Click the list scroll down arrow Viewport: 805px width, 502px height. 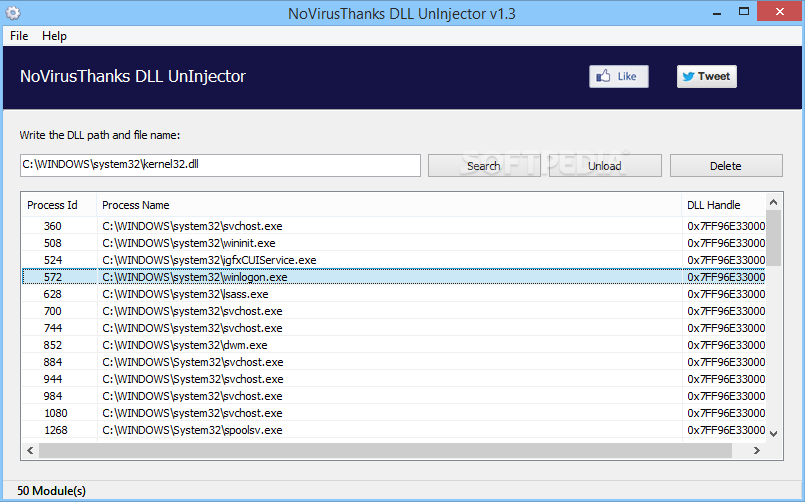coord(774,434)
